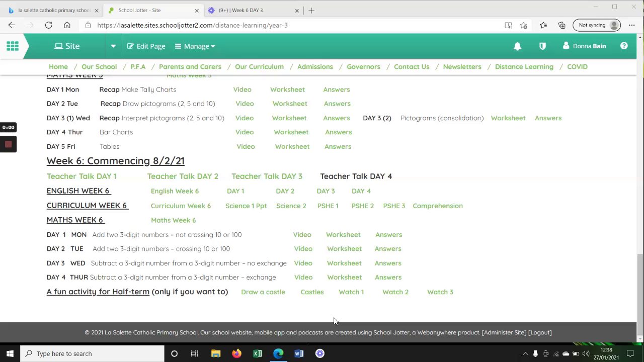Open the Manage dropdown menu
The image size is (644, 362).
click(x=195, y=46)
